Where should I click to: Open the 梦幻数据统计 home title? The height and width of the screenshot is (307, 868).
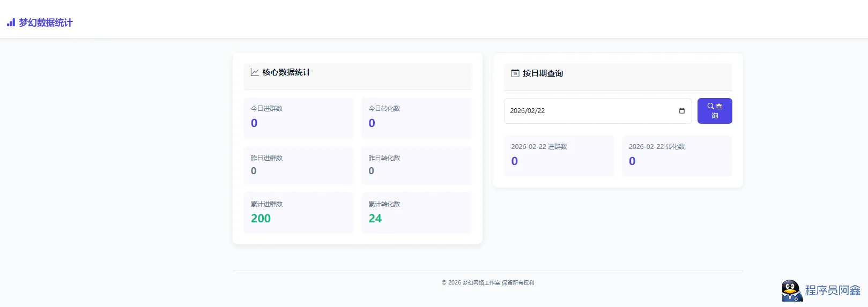pos(46,23)
